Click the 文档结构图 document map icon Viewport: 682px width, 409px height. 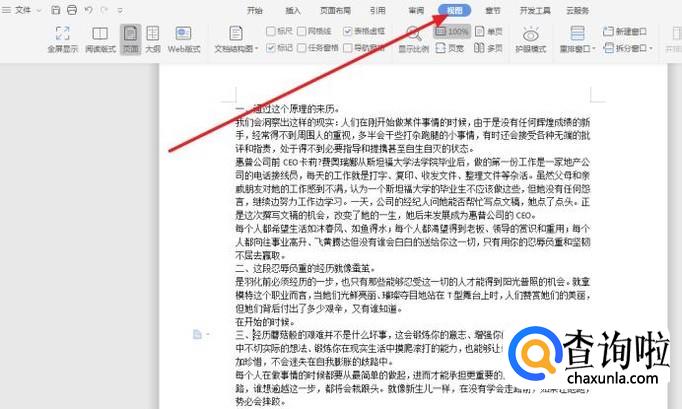tap(236, 34)
